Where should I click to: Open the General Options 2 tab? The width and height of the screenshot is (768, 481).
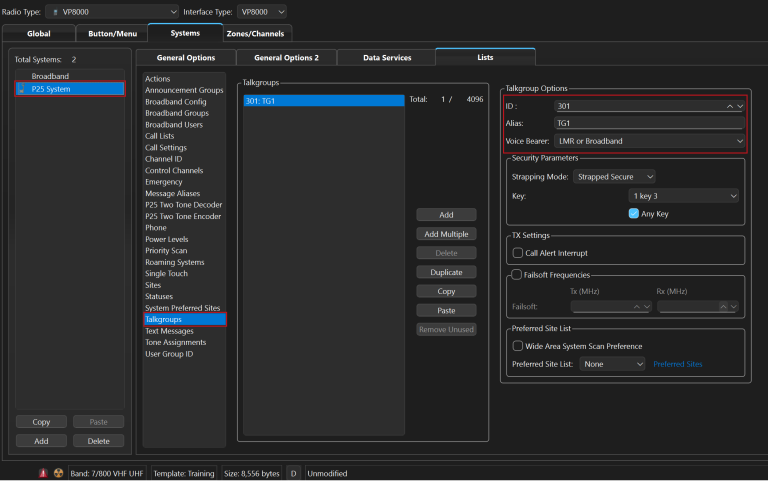pyautogui.click(x=286, y=58)
